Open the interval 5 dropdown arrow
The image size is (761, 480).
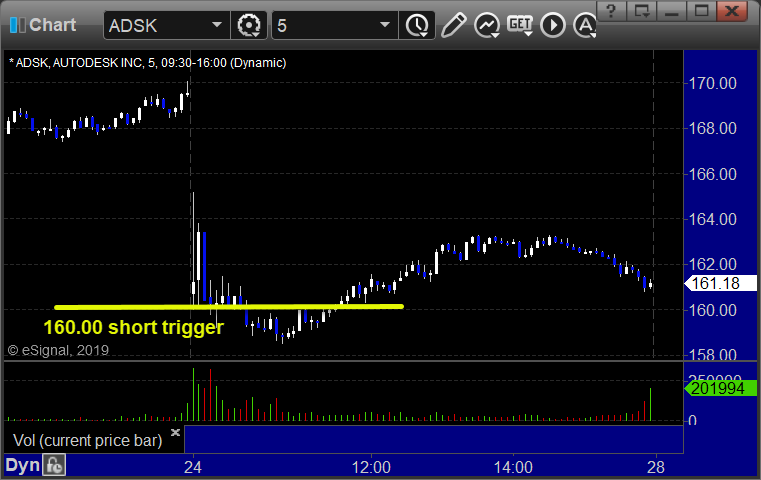(x=385, y=25)
